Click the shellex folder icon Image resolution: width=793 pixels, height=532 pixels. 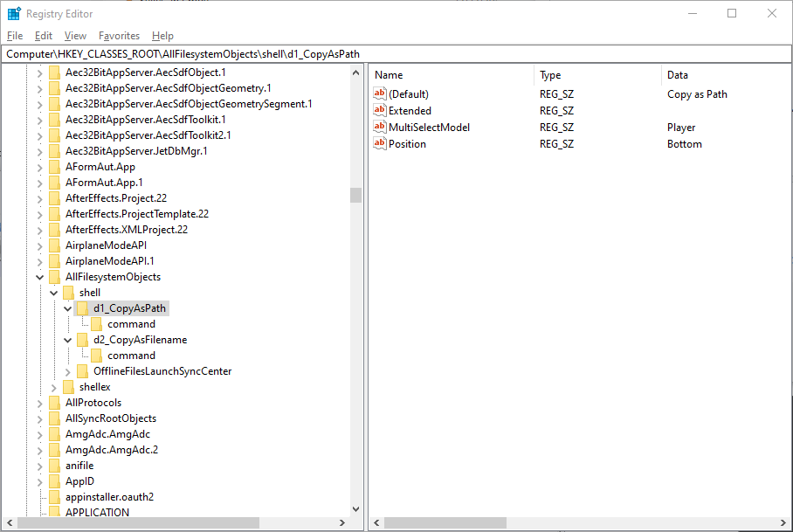[x=69, y=387]
